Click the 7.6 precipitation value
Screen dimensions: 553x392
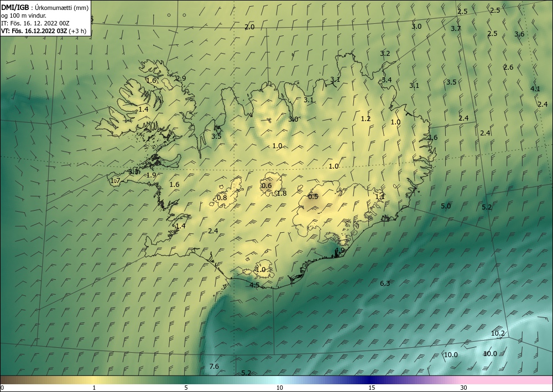click(214, 367)
